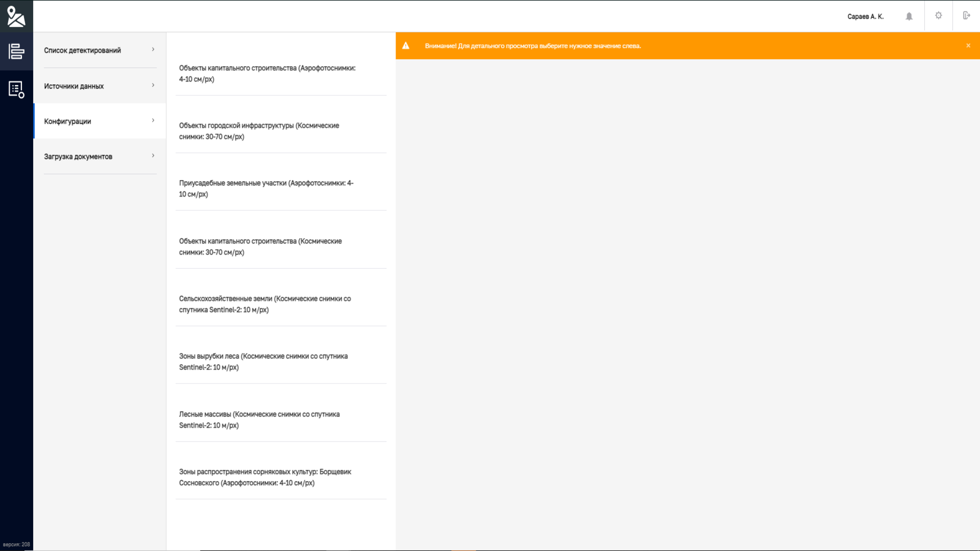980x551 pixels.
Task: Select Объекты капитального строительства (Космические снимки) configuration
Action: pos(281,247)
